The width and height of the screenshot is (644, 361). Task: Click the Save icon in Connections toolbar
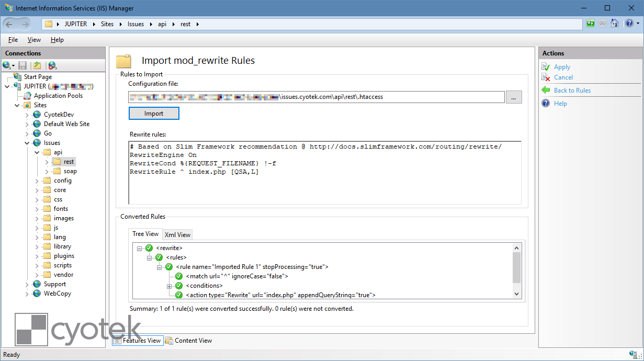coord(22,65)
